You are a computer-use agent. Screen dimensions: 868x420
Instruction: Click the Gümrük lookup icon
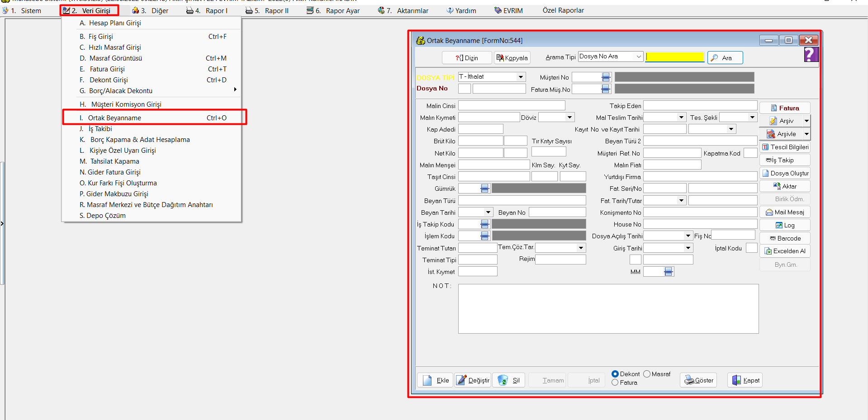pyautogui.click(x=485, y=189)
